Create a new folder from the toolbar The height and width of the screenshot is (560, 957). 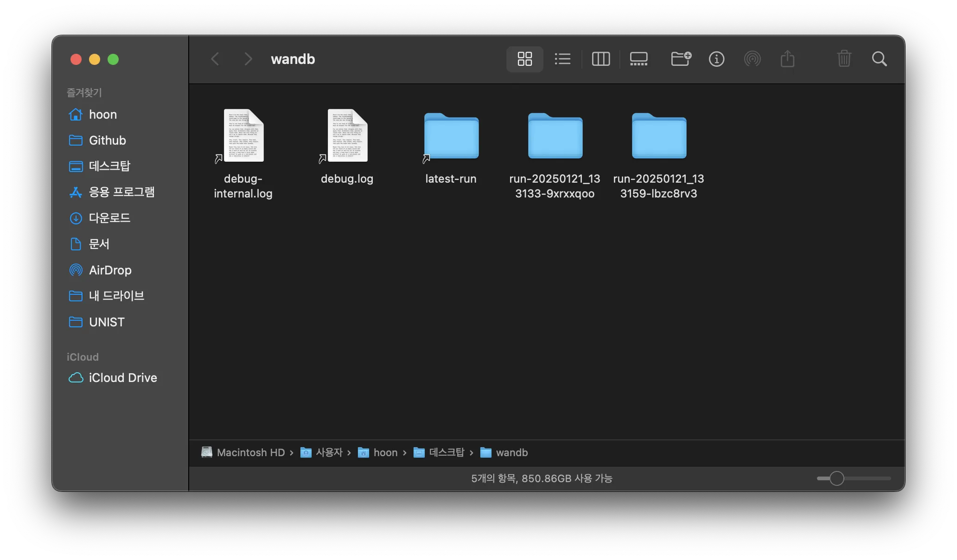[x=681, y=59]
